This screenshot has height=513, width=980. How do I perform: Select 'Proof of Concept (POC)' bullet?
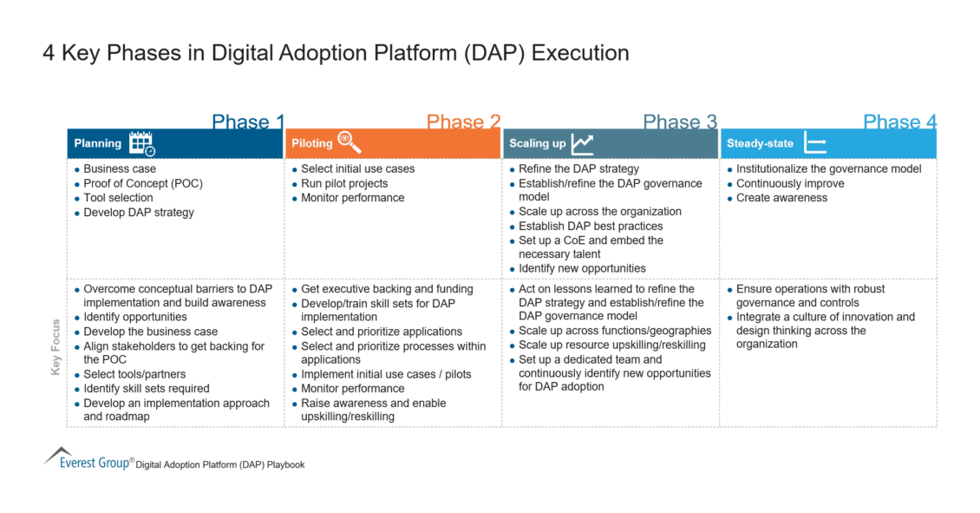pos(143,184)
